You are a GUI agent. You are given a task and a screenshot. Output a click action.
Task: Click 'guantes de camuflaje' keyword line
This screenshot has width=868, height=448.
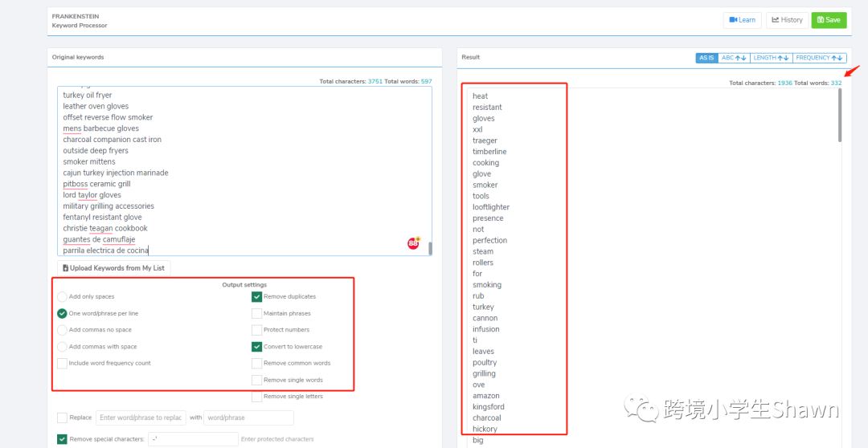(x=99, y=239)
